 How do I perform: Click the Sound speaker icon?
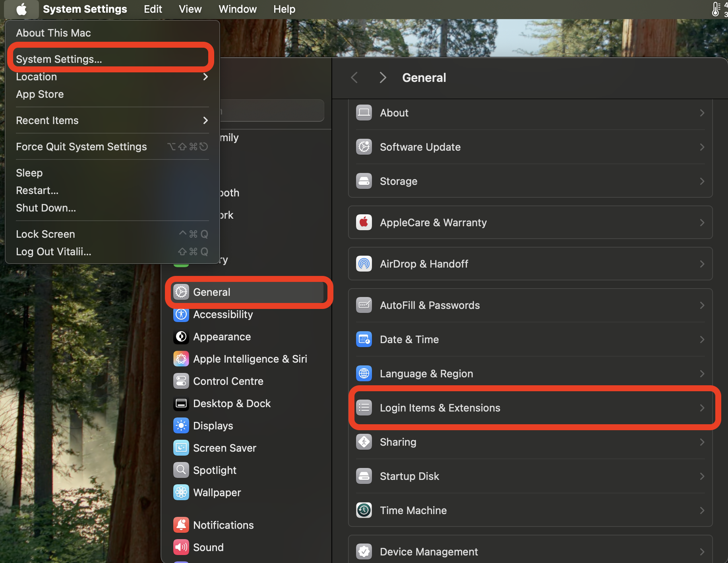[x=181, y=547]
